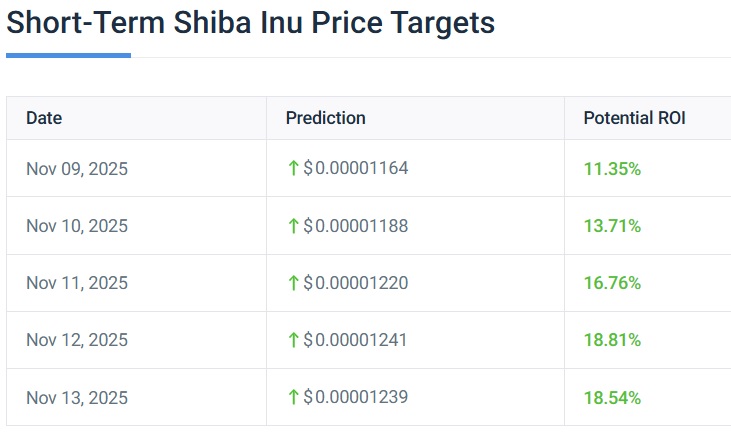Image resolution: width=731 pixels, height=446 pixels.
Task: Click the 11.35% ROI value
Action: pyautogui.click(x=612, y=169)
